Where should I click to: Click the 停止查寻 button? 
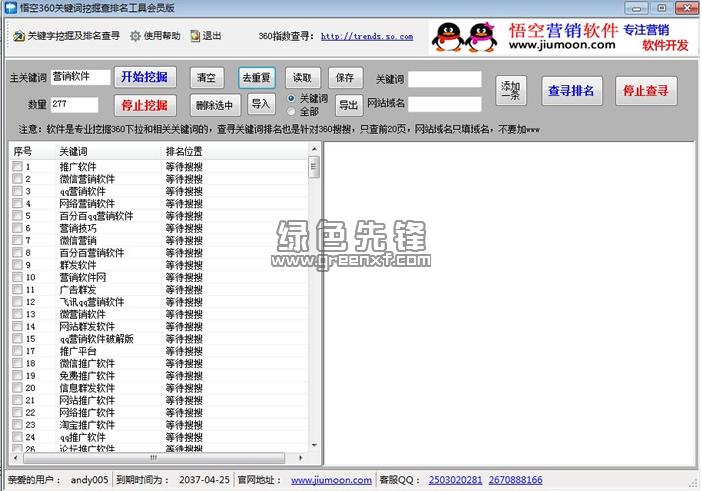(x=646, y=91)
